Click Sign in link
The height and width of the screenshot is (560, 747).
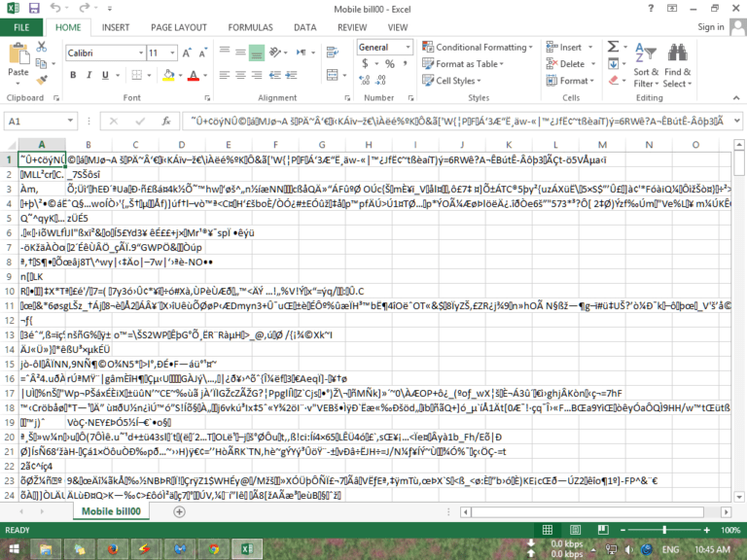(x=711, y=26)
